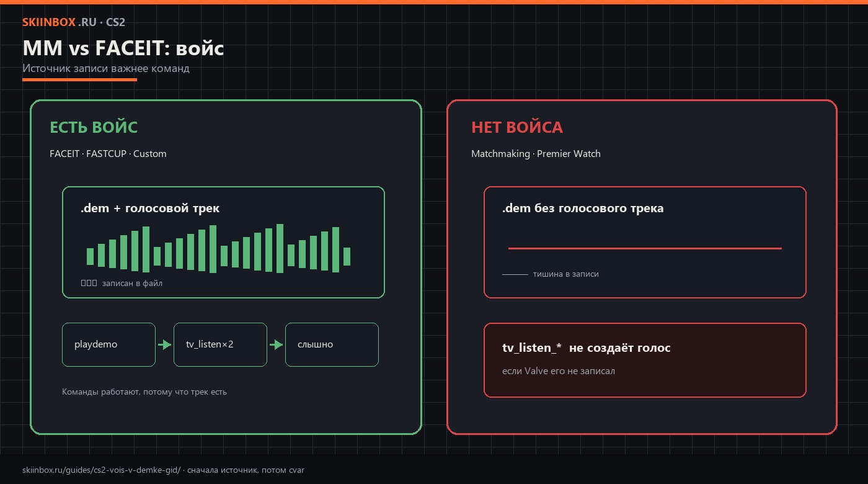Click the green 'ЕСТЬ ВОЙС' heading
The image size is (868, 484).
[94, 127]
